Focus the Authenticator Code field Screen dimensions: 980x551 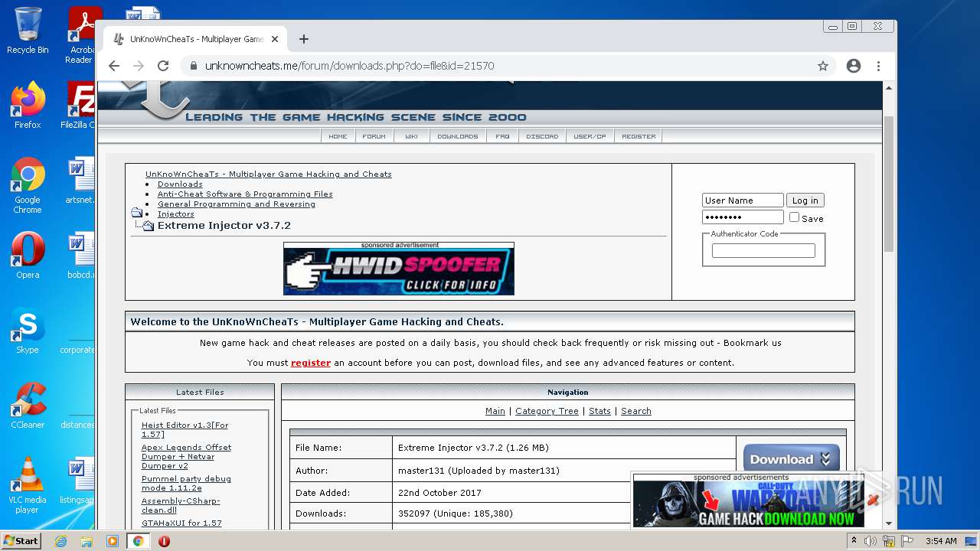[x=763, y=250]
